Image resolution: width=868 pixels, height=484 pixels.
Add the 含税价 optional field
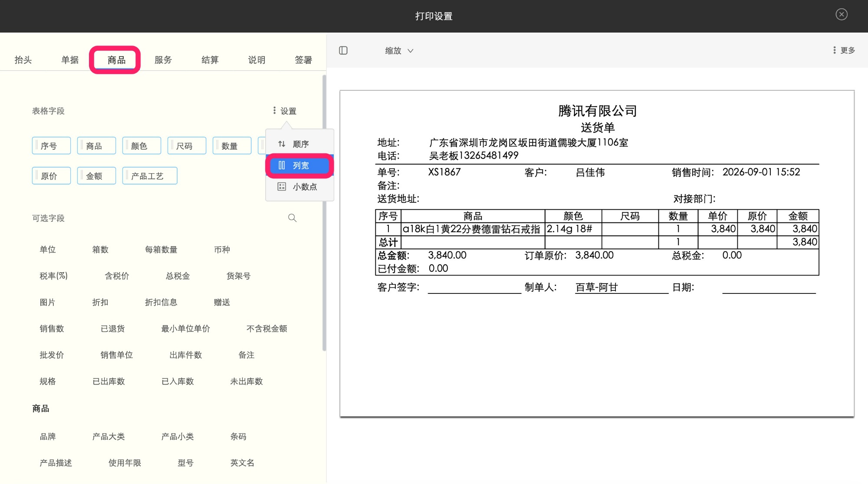coord(117,276)
